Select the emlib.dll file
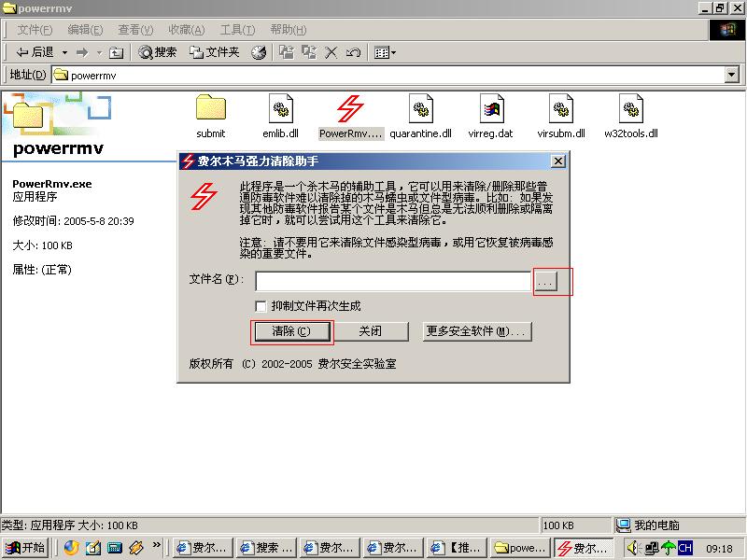 tap(281, 117)
